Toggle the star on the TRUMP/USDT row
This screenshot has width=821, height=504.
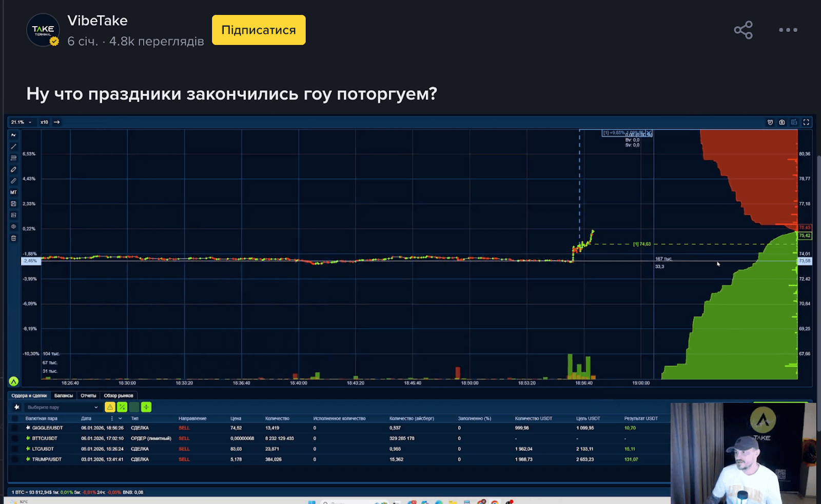28,459
